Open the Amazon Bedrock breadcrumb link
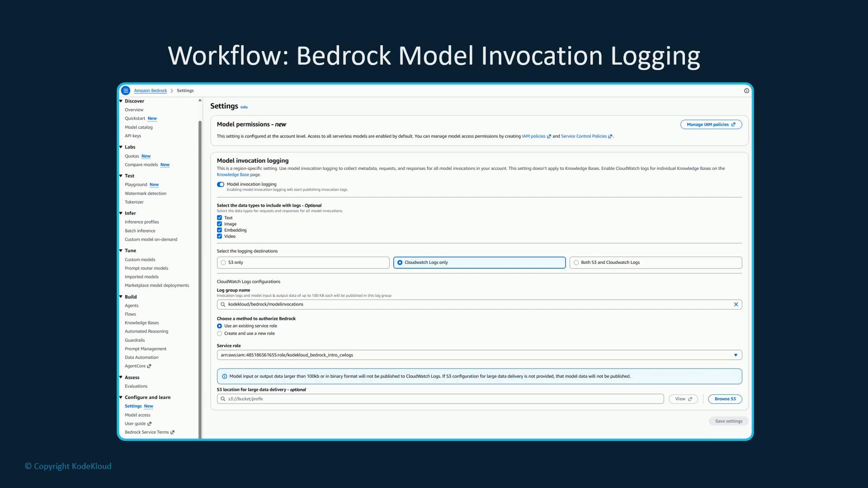868x488 pixels. tap(151, 91)
